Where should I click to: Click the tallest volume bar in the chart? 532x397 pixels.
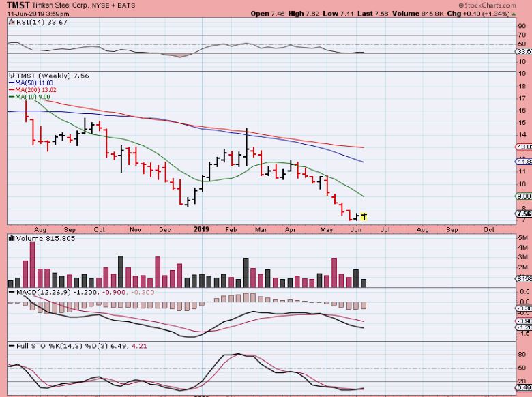(x=33, y=265)
